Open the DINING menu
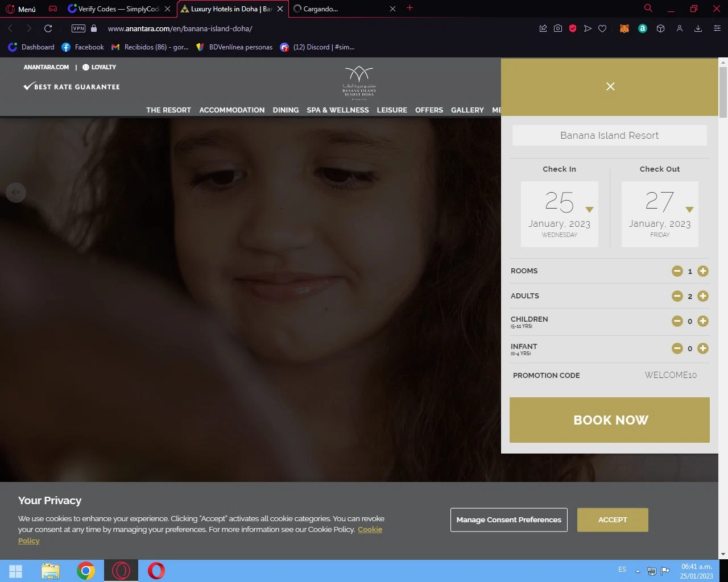Image resolution: width=728 pixels, height=582 pixels. coord(286,110)
